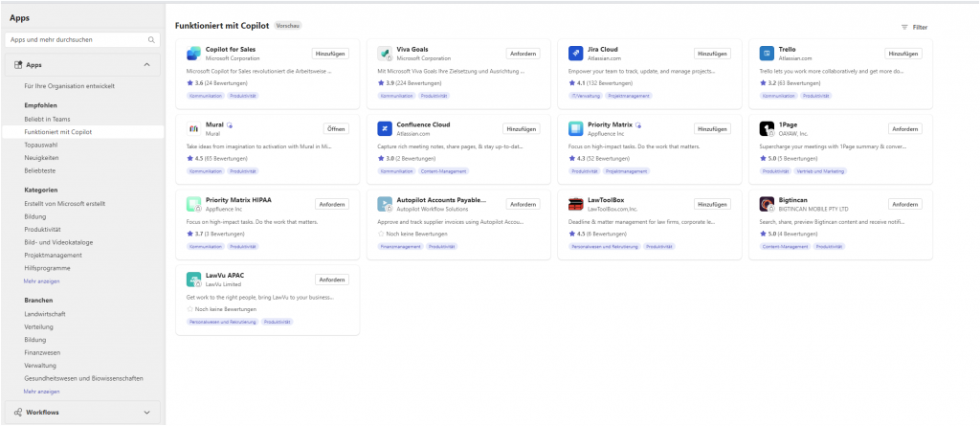Expand the Workflows section chevron
This screenshot has width=980, height=426.
[x=146, y=413]
